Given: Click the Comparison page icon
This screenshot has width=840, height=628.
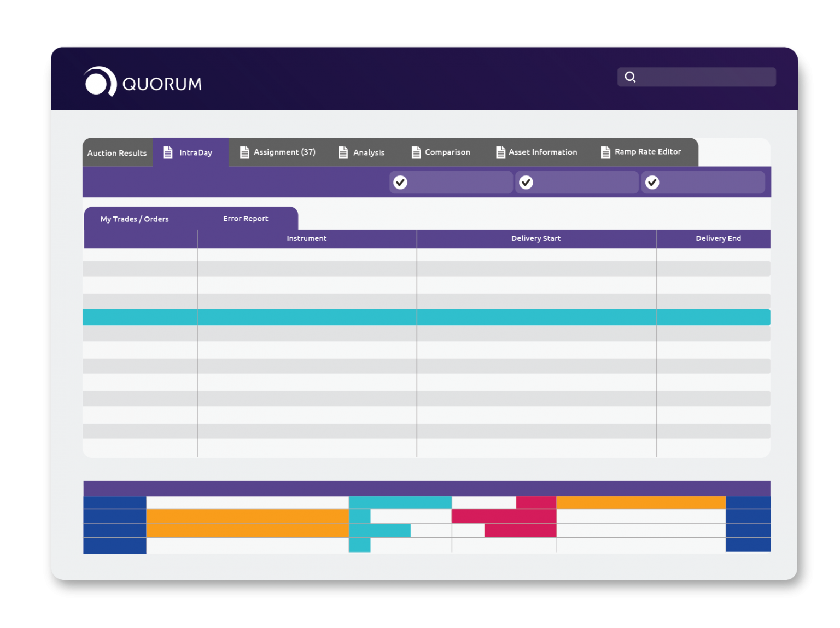Looking at the screenshot, I should coord(416,152).
